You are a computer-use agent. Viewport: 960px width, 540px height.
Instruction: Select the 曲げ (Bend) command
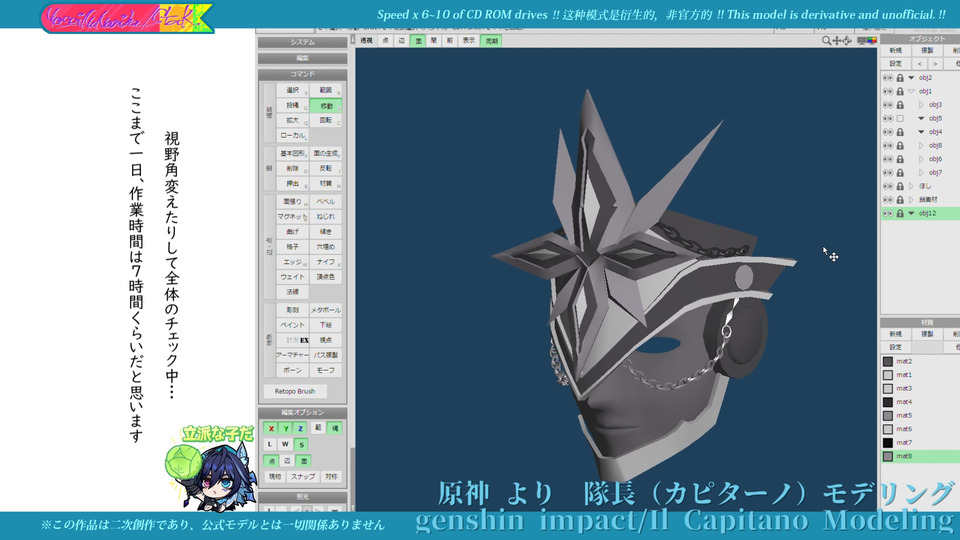pos(293,231)
